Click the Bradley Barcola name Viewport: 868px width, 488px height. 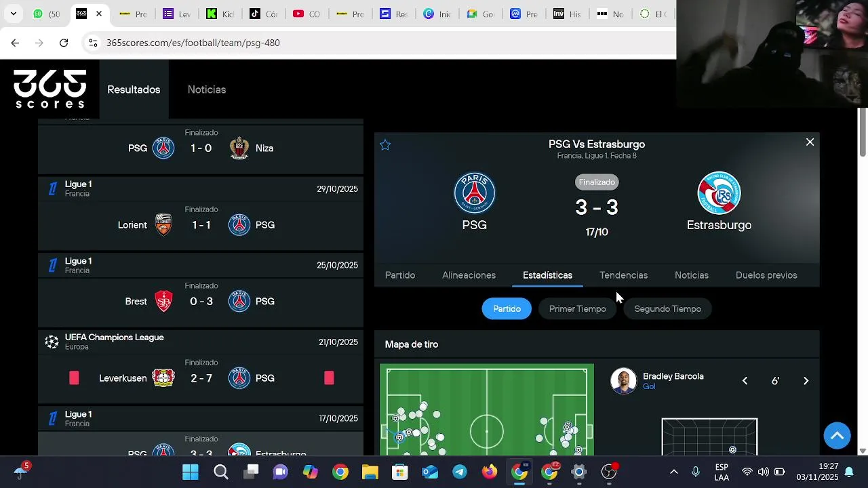pos(673,376)
